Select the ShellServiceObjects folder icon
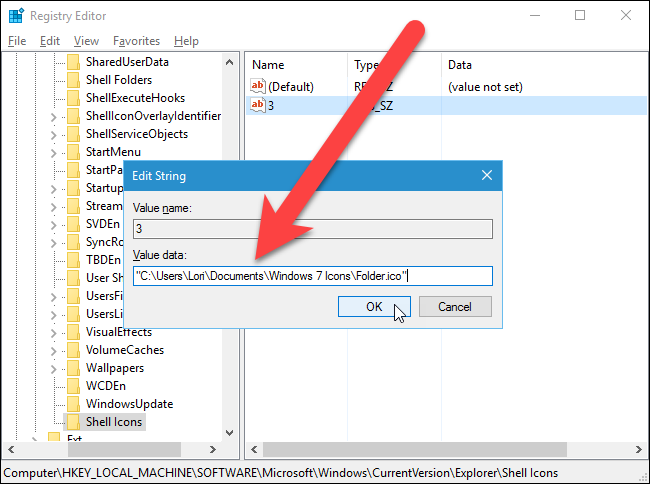The image size is (650, 484). tap(73, 134)
